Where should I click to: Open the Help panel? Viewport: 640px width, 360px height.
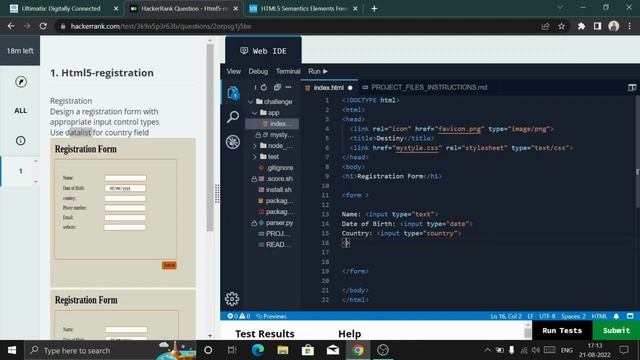(x=349, y=334)
